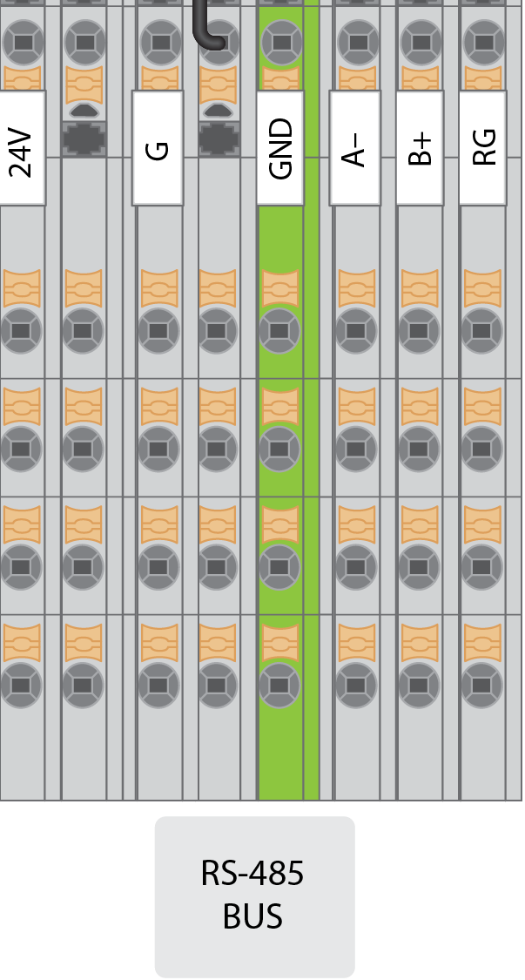
Task: Click the first screw below the B+ label
Action: [x=421, y=331]
